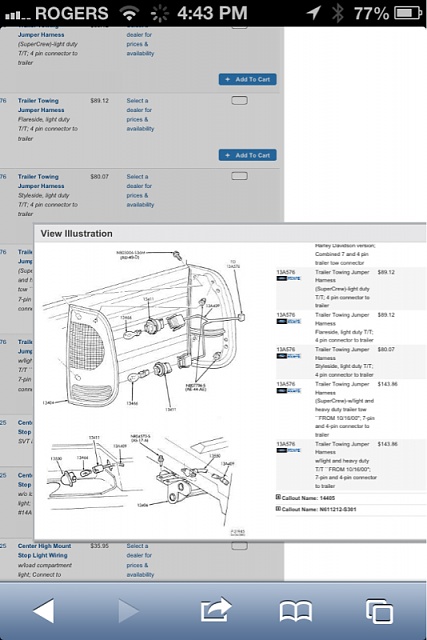The width and height of the screenshot is (427, 640).
Task: Click Ford logo beside last 13A576 popup row
Action: click(x=288, y=450)
